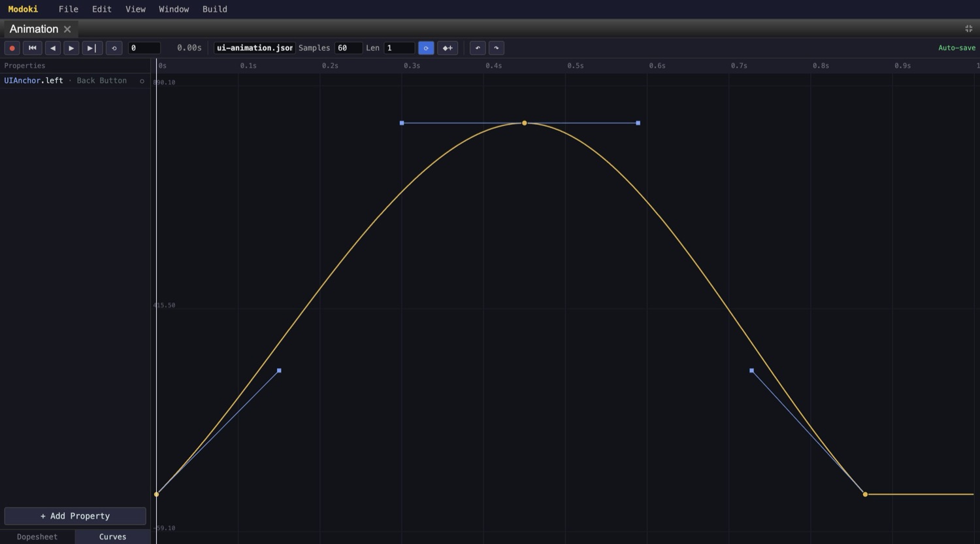The image size is (980, 544).
Task: Collapse the panel using the top-right icon
Action: pos(968,29)
